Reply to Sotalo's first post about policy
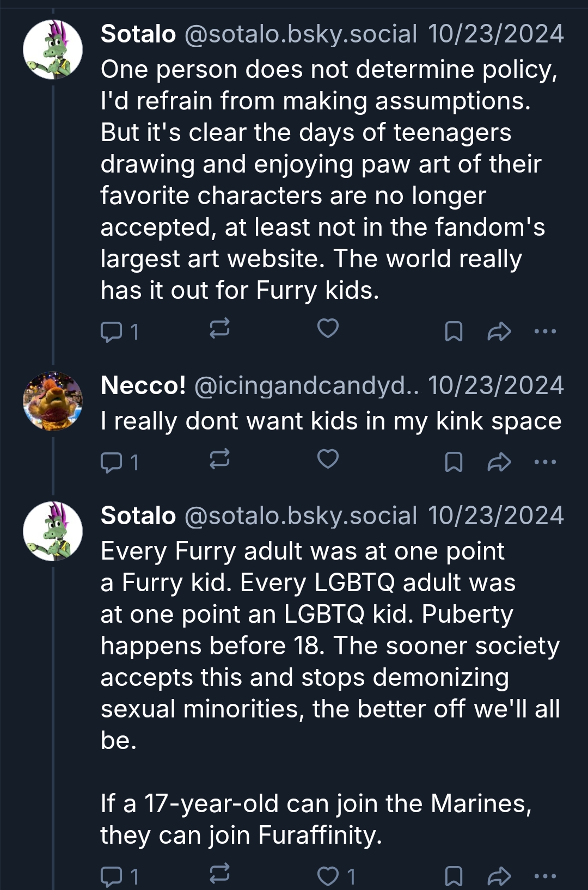This screenshot has height=890, width=588. click(x=112, y=330)
